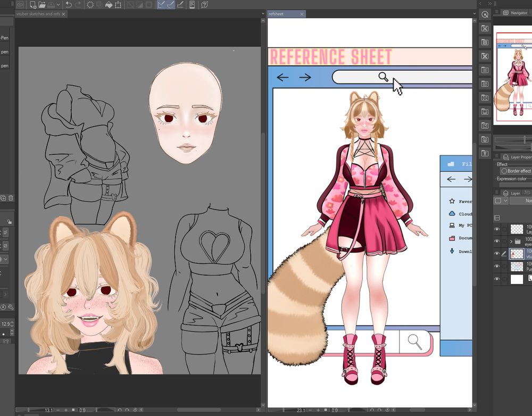Image resolution: width=532 pixels, height=416 pixels.
Task: Hide the topmost layer using its eye icon
Action: 497,229
